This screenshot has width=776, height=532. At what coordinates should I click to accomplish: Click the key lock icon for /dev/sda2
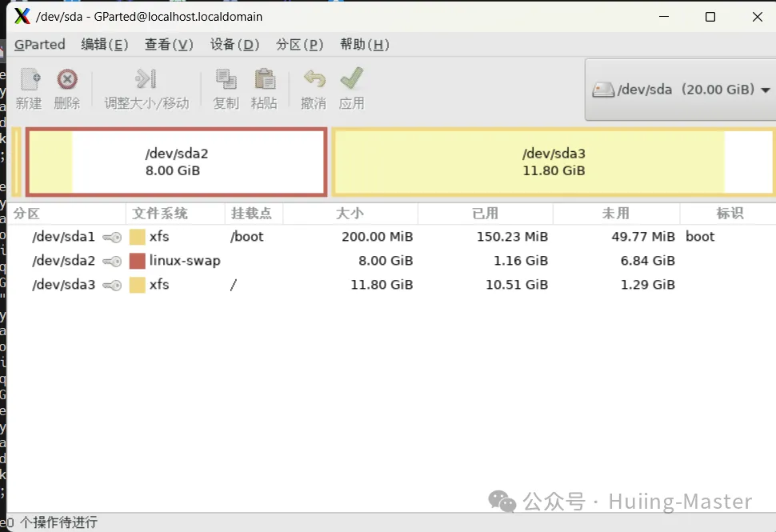pyautogui.click(x=112, y=262)
